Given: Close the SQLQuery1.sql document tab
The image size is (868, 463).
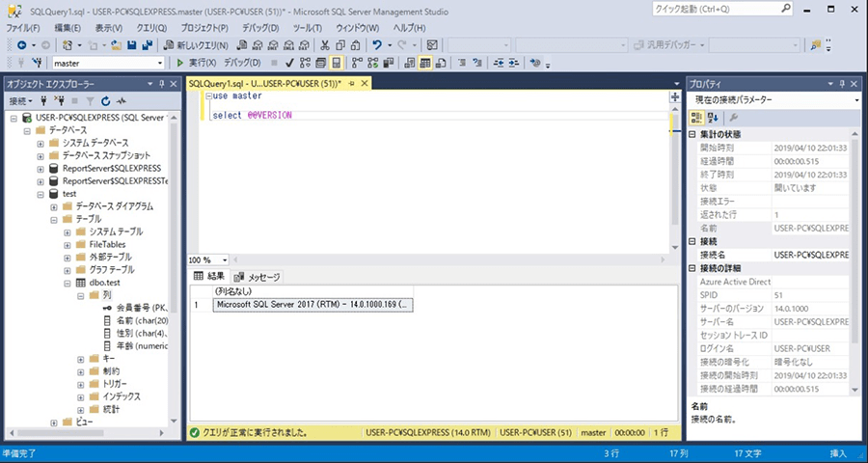Looking at the screenshot, I should click(365, 84).
